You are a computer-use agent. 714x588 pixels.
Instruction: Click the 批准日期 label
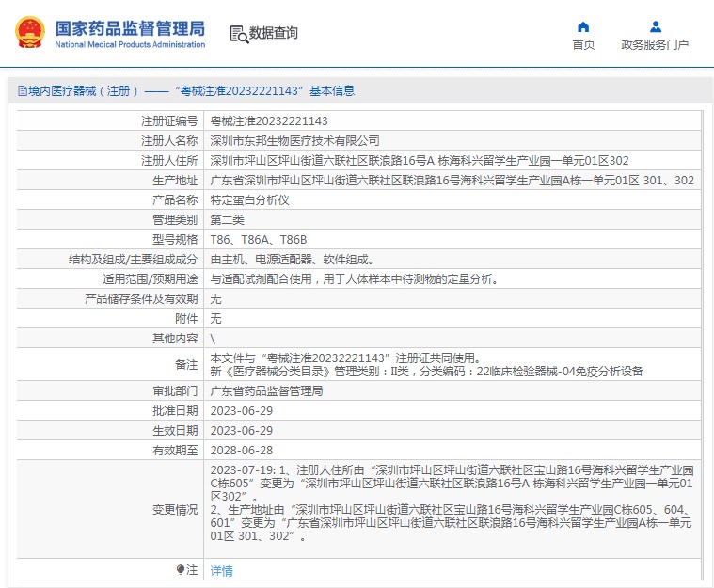[175, 411]
